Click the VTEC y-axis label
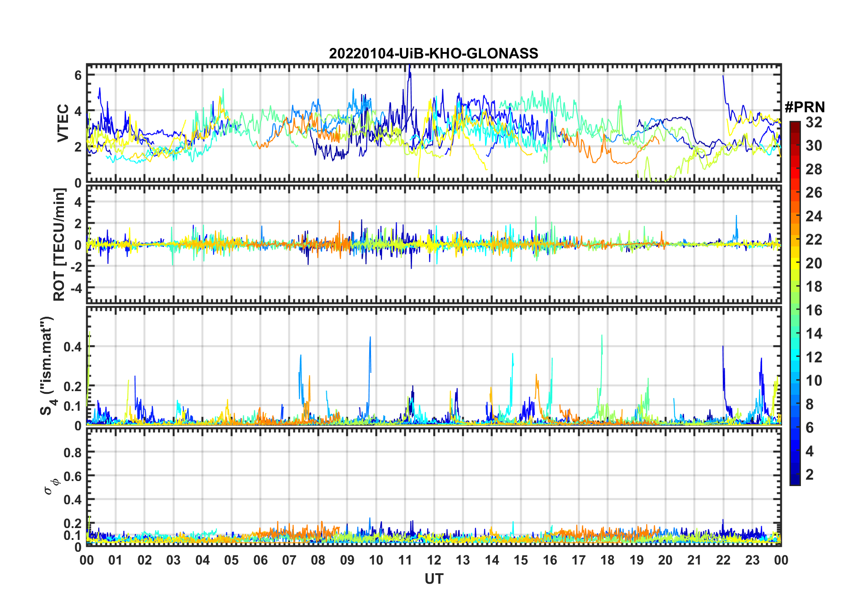 63,123
